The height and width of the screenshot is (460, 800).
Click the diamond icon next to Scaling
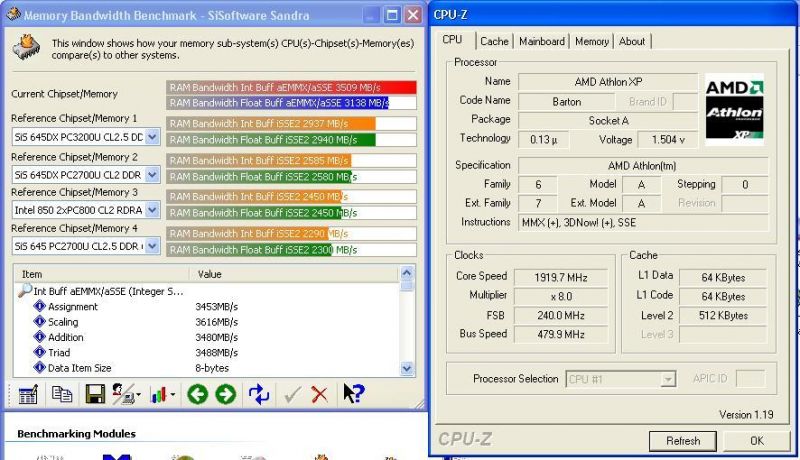click(39, 321)
